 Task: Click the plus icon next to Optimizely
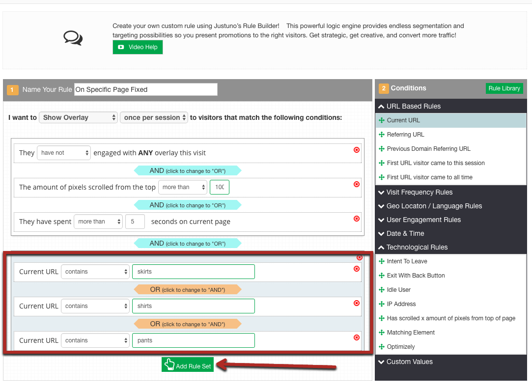382,347
